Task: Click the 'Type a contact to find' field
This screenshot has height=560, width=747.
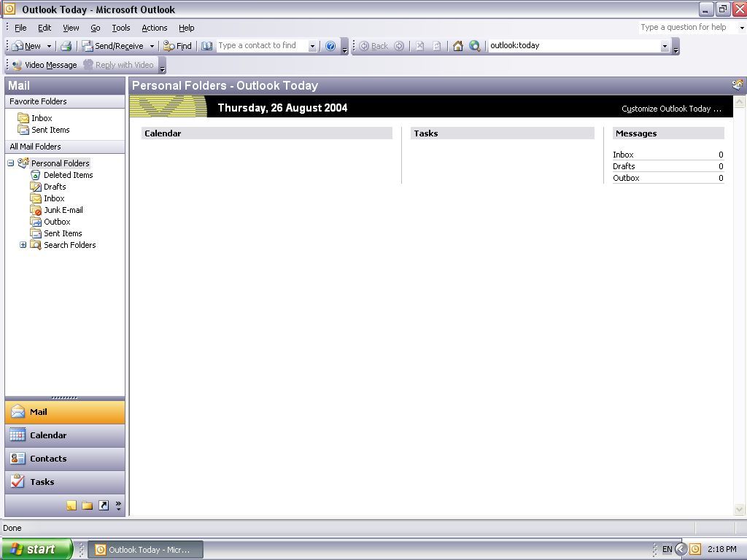Action: (262, 46)
